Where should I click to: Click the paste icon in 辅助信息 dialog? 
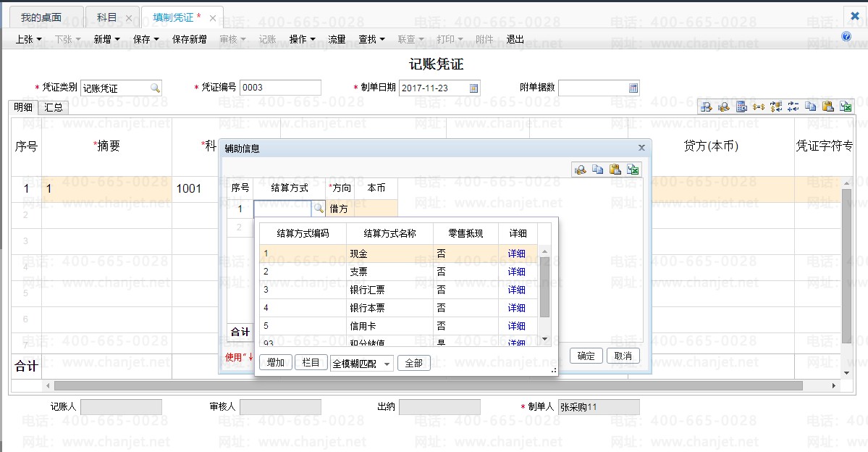click(x=615, y=169)
